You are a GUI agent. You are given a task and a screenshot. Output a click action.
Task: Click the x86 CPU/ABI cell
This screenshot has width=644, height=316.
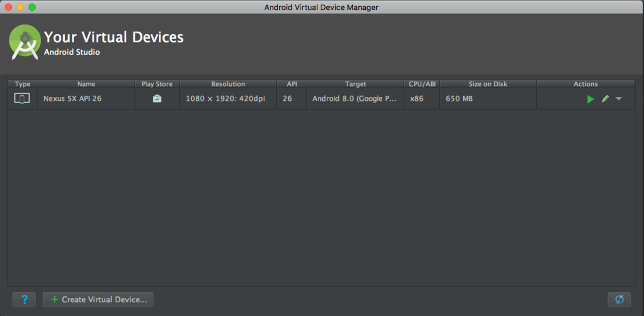pyautogui.click(x=422, y=99)
